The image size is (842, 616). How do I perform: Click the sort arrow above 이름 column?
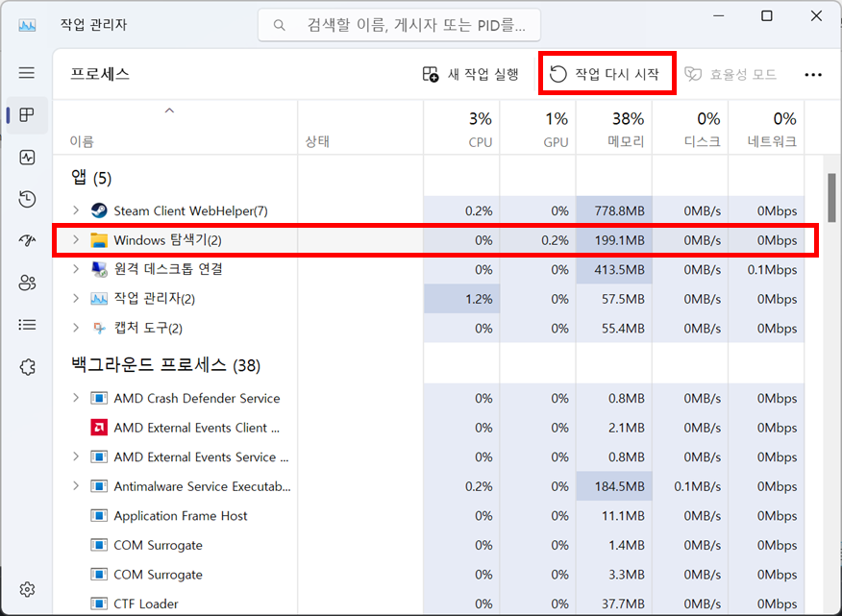(170, 111)
